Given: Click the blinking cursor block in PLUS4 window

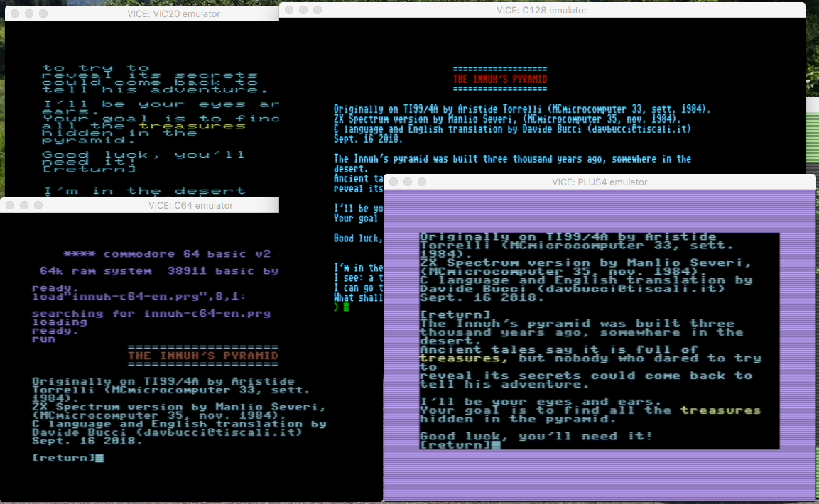Looking at the screenshot, I should coord(497,445).
